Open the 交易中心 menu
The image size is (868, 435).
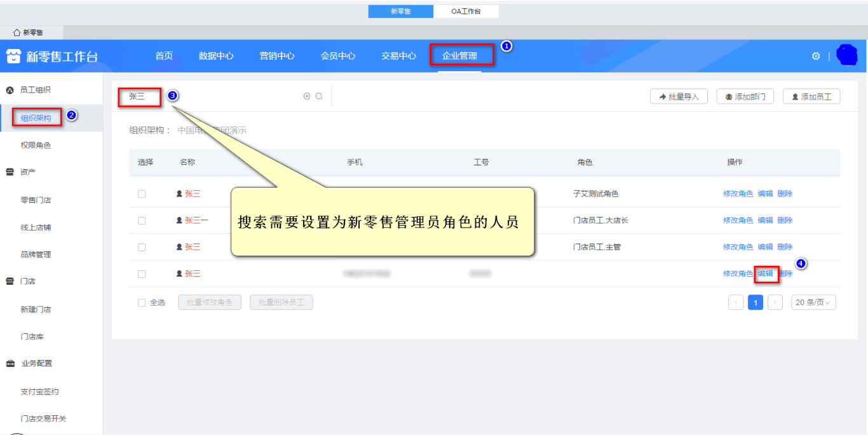pos(398,56)
